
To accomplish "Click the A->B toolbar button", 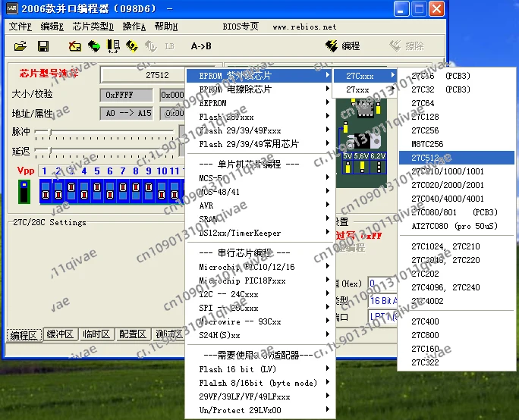I will click(x=201, y=46).
